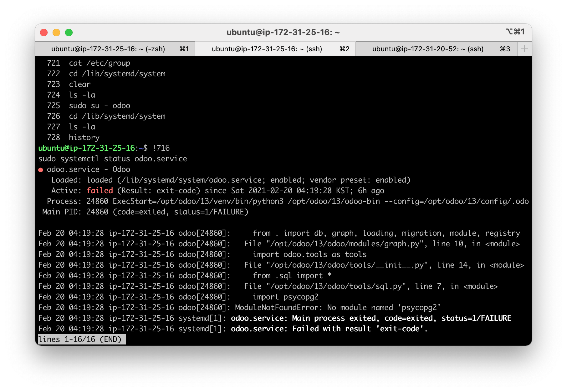Click the ⌘3 shortcut label on third tab
Screen dimensions: 567x392
(505, 49)
